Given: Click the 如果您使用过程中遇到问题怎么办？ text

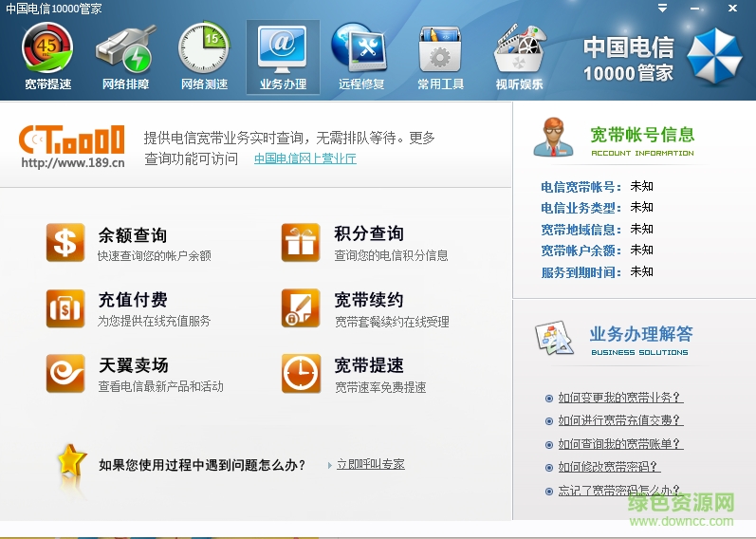Looking at the screenshot, I should [x=202, y=465].
